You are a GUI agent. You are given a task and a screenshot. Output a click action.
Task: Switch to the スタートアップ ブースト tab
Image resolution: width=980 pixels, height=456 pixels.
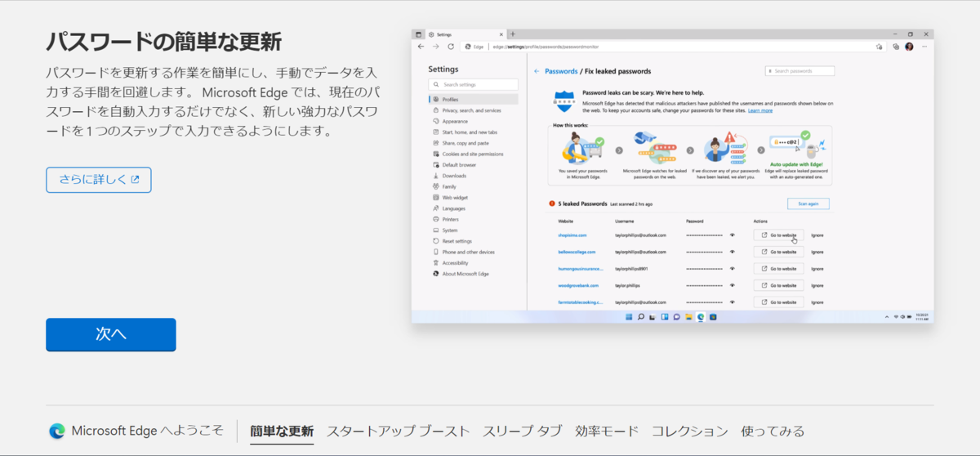(399, 431)
